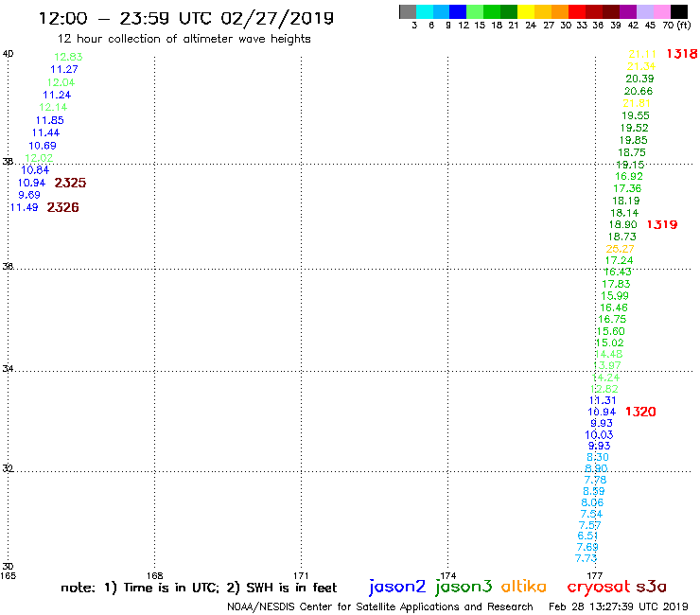
Task: Click the latitude axis label '40'
Action: [x=8, y=54]
